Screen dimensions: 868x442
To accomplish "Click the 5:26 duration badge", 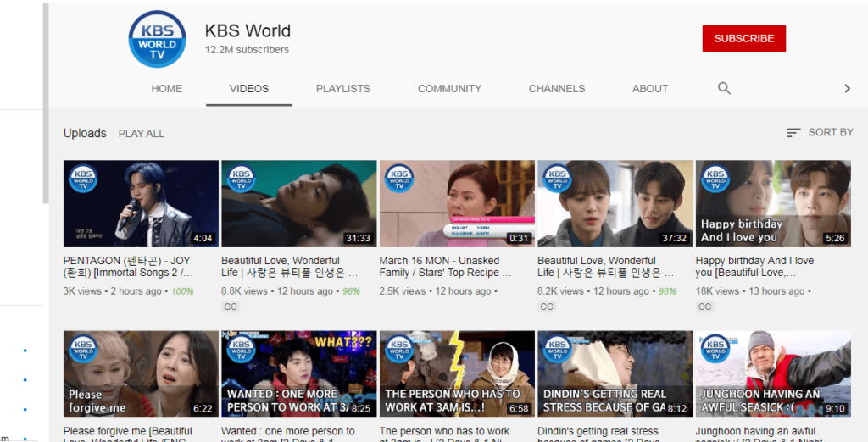I will point(835,239).
